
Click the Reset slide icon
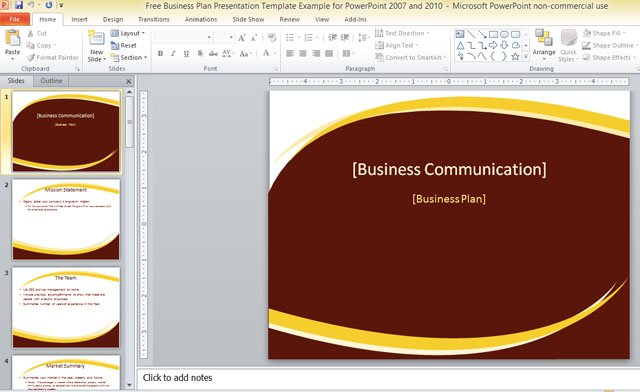[115, 45]
